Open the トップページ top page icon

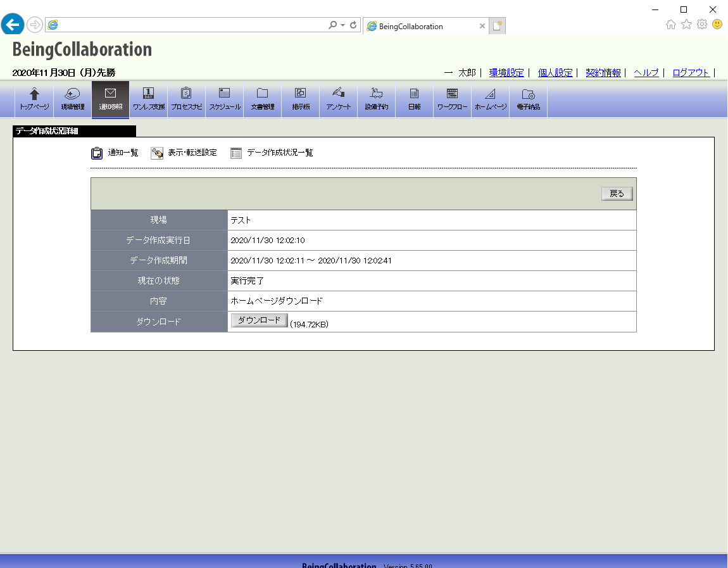34,99
